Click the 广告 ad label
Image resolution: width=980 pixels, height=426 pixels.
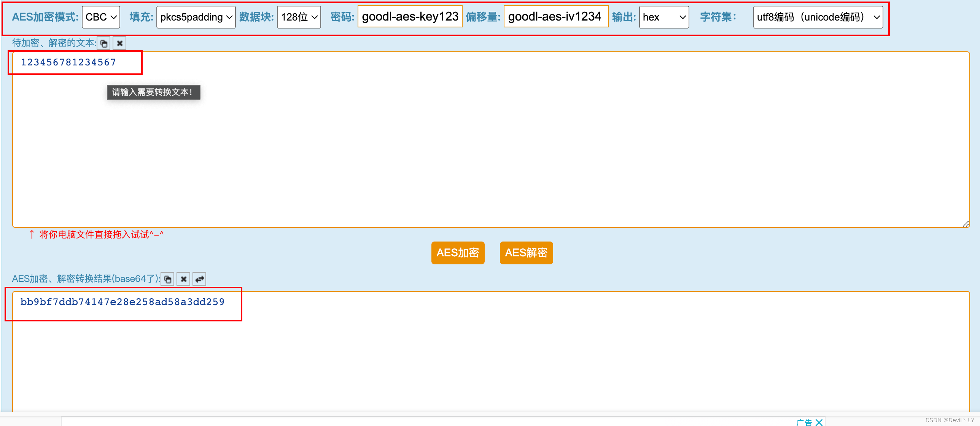[x=804, y=422]
